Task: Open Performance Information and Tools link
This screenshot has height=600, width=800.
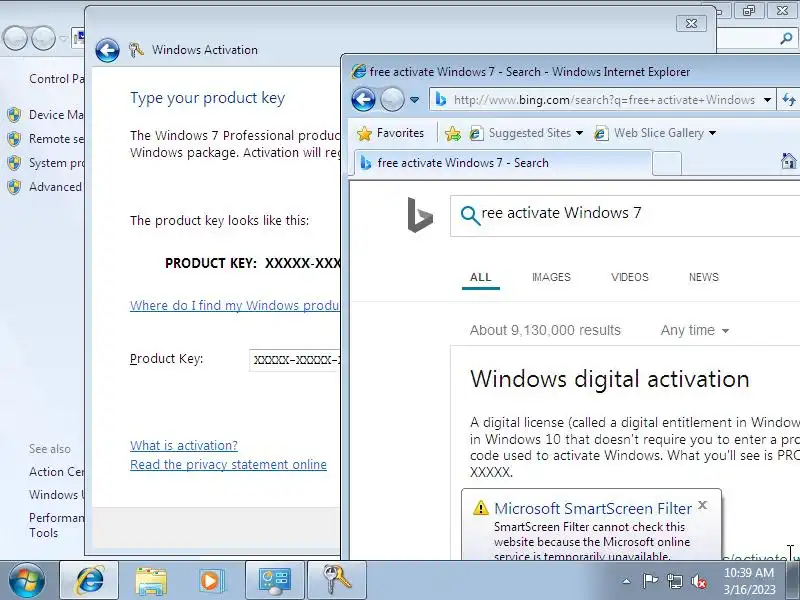Action: pos(56,525)
